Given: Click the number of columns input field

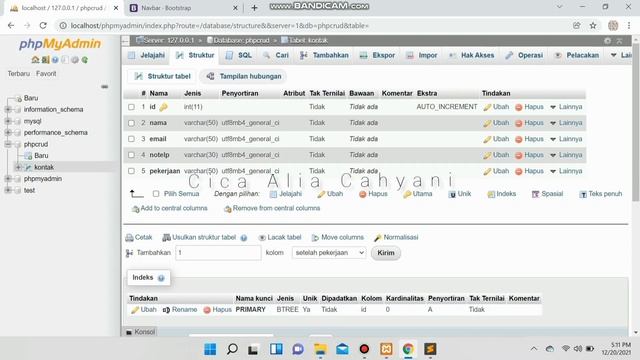Looking at the screenshot, I should click(x=218, y=253).
